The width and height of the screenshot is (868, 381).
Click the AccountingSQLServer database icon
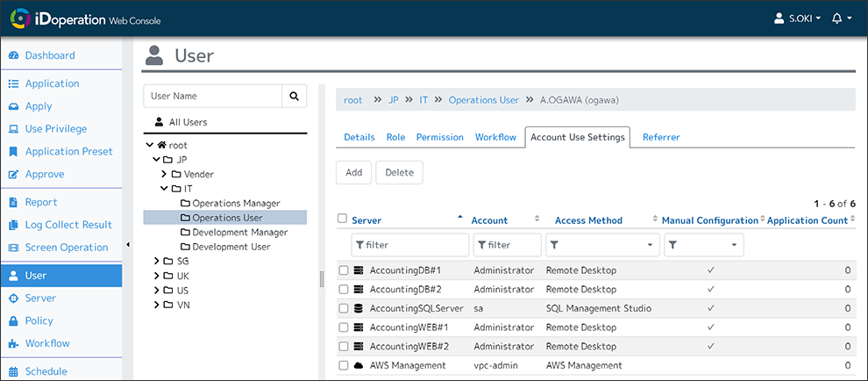359,308
